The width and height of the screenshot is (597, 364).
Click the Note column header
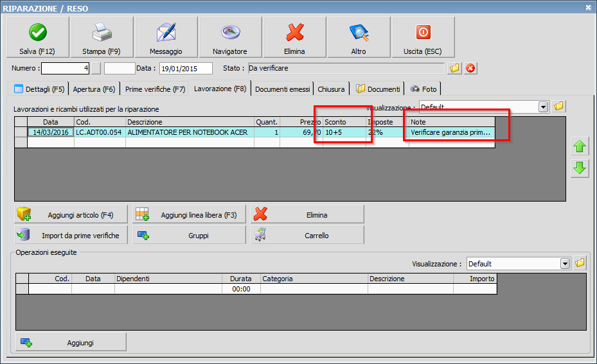(x=452, y=122)
